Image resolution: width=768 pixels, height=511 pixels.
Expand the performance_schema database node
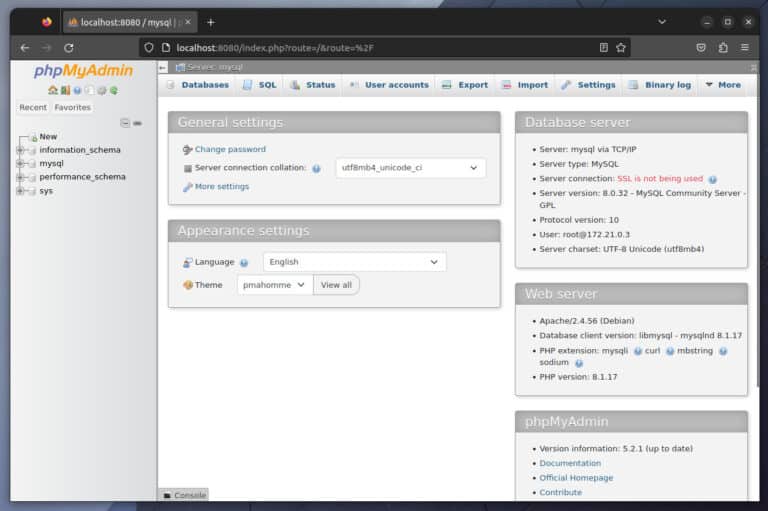pos(20,177)
